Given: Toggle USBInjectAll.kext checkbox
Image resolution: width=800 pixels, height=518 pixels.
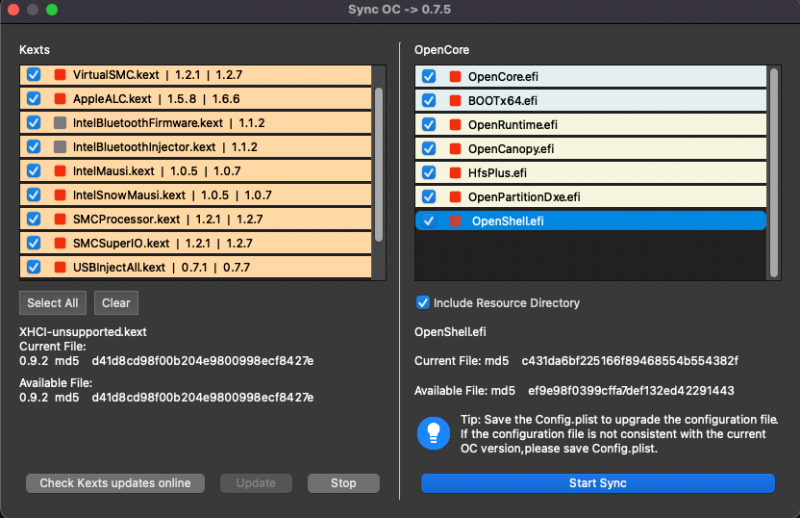Looking at the screenshot, I should pyautogui.click(x=34, y=267).
